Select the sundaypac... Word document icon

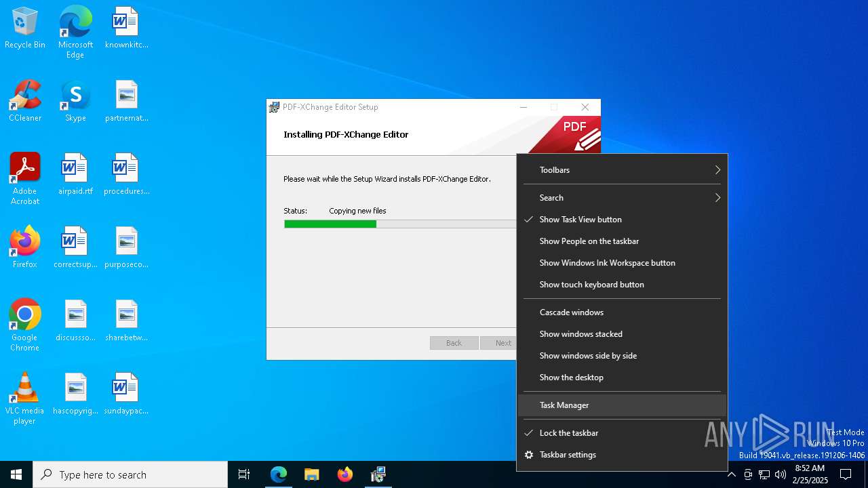[x=126, y=394]
